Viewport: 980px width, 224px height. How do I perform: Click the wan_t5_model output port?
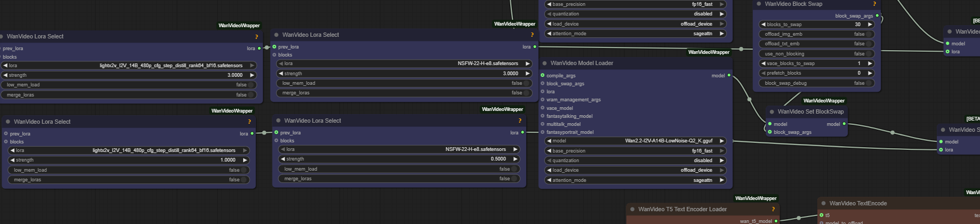coord(776,221)
